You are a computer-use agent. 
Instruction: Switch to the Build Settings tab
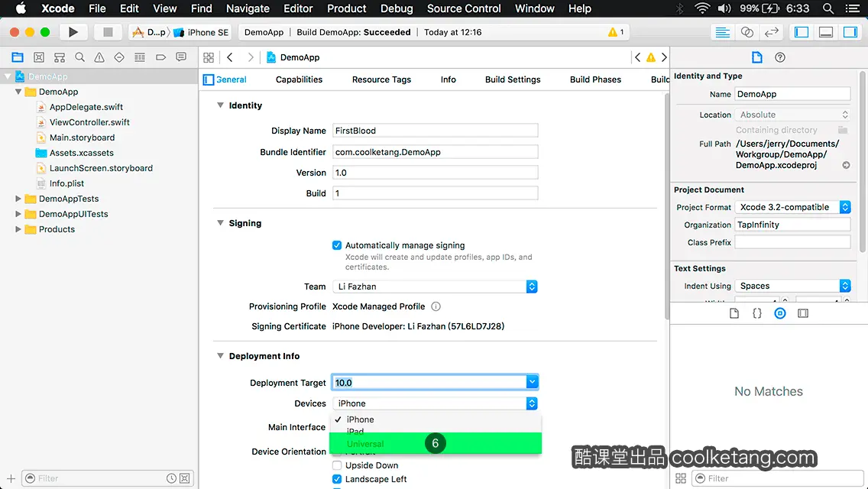point(513,79)
